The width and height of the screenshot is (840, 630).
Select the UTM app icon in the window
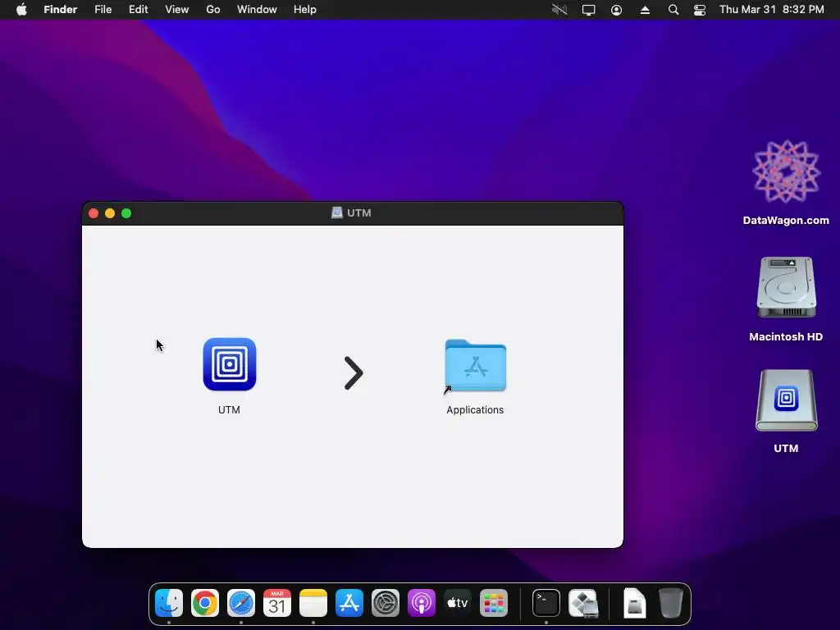coord(230,364)
